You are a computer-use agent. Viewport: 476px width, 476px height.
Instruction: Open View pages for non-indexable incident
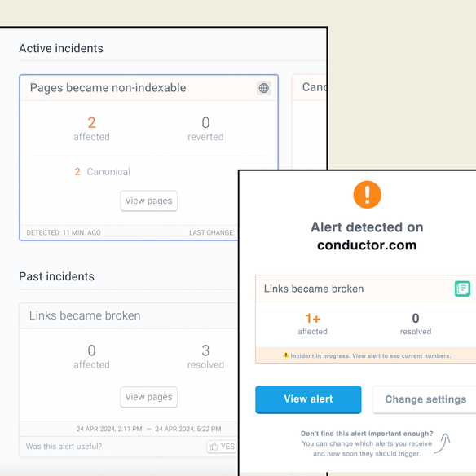pyautogui.click(x=148, y=201)
